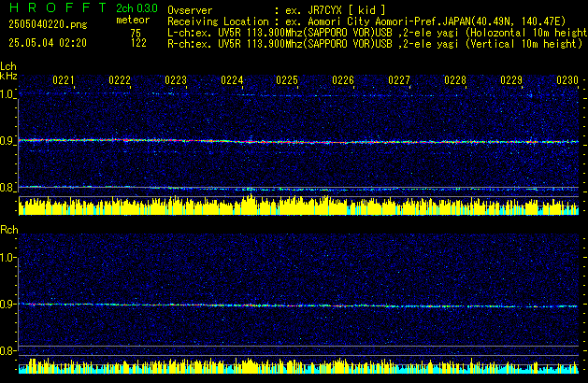Image resolution: width=588 pixels, height=383 pixels.
Task: Click the 1.0 frequency label on Lch axis
Action: click(x=7, y=94)
